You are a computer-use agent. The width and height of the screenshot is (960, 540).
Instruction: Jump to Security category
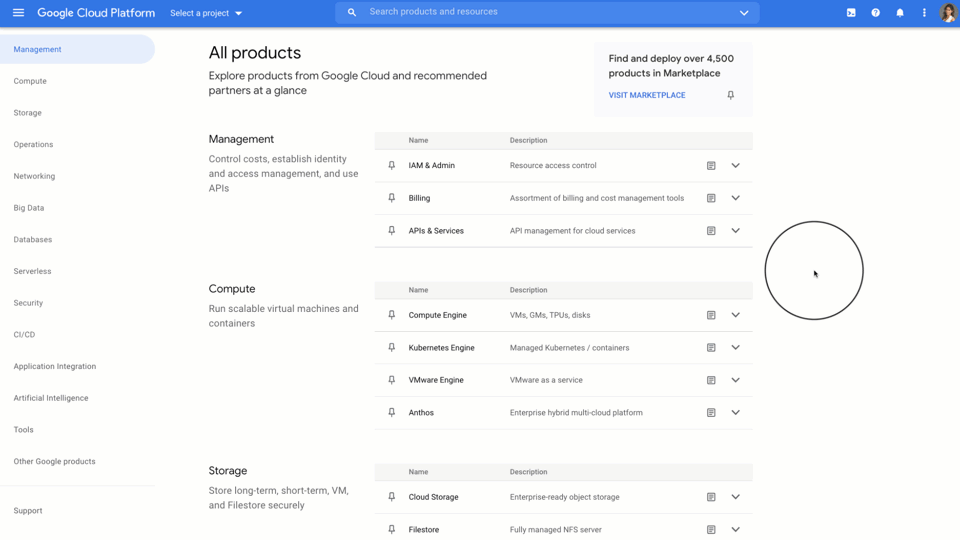28,303
